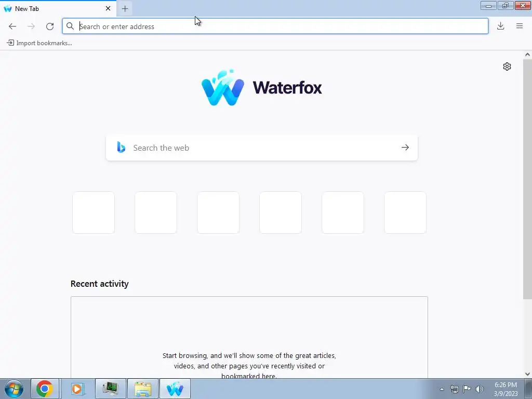Click the Waterfox logo
Viewport: 532px width, 399px height.
point(262,87)
